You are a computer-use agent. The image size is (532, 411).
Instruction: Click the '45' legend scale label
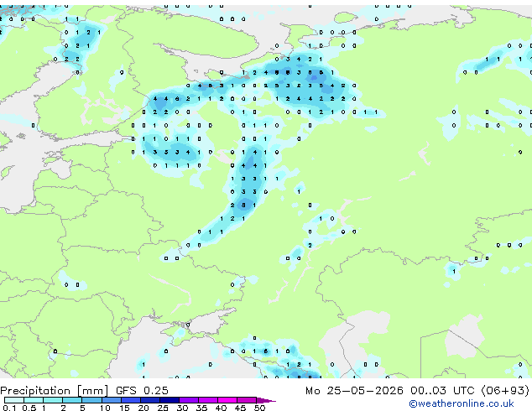(240, 408)
